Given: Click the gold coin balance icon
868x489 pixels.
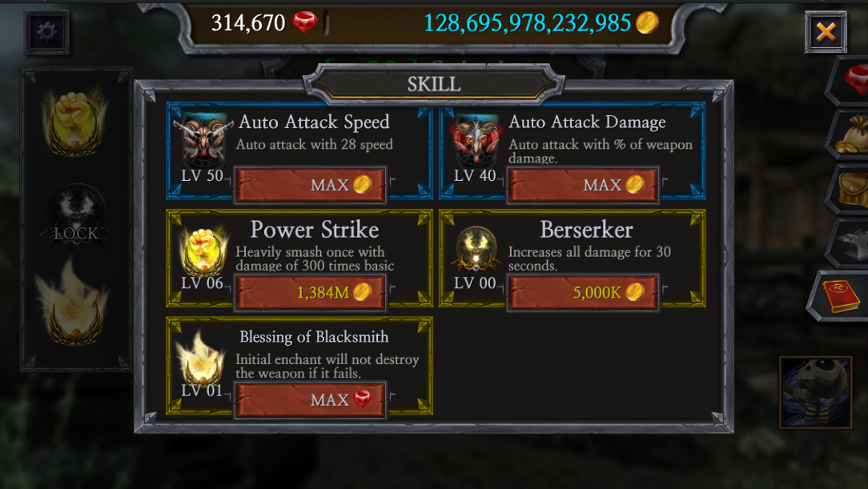Looking at the screenshot, I should pyautogui.click(x=646, y=22).
